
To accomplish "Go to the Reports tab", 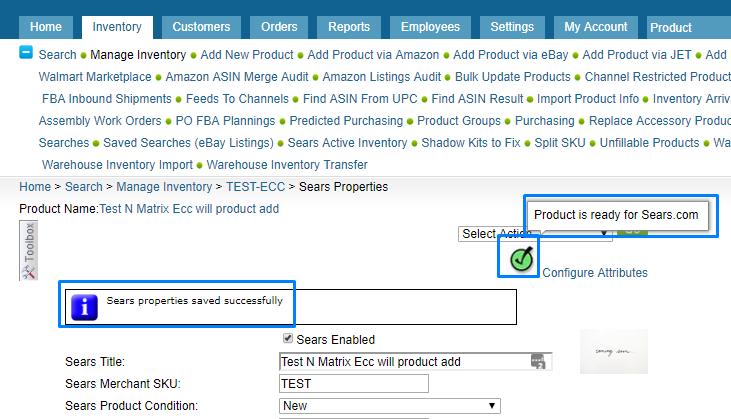I will (x=349, y=27).
